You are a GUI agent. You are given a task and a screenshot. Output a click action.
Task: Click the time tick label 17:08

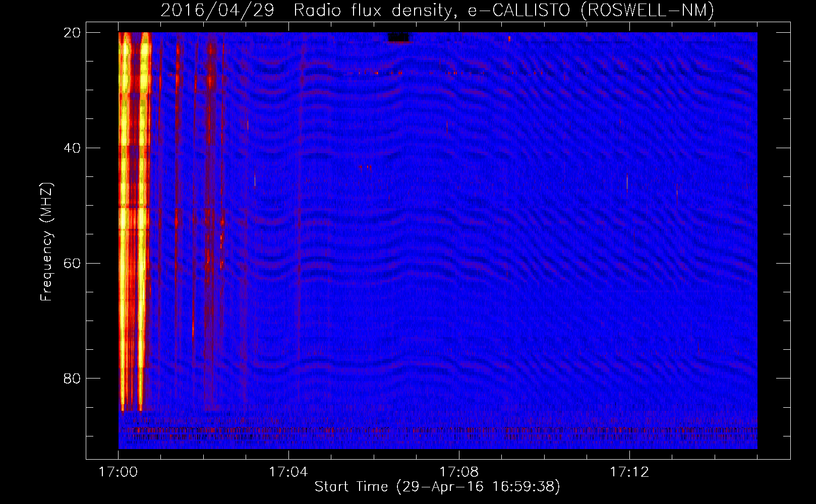point(458,472)
